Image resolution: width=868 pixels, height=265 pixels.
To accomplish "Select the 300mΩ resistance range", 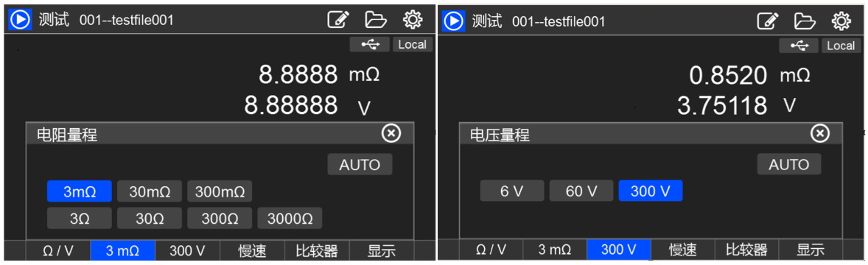I will coord(220,191).
